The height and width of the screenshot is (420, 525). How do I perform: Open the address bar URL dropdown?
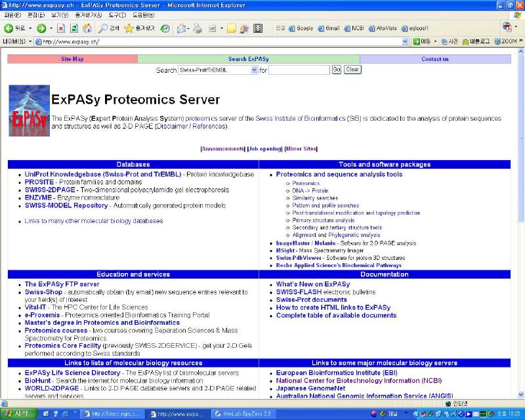pos(405,41)
